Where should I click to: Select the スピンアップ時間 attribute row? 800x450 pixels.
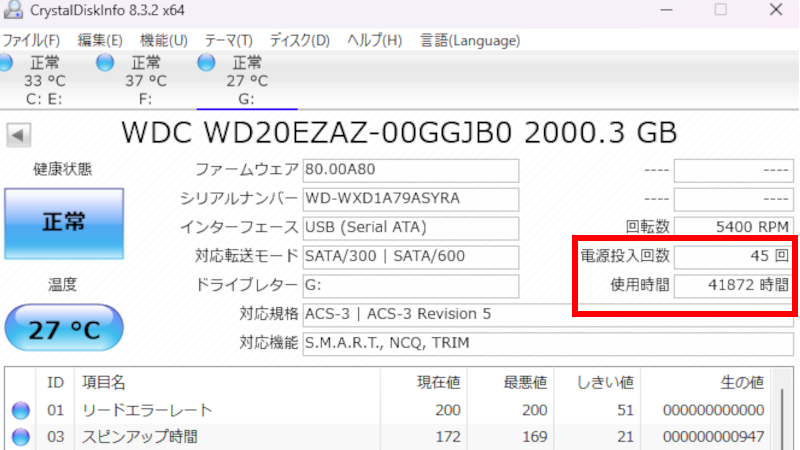[389, 437]
